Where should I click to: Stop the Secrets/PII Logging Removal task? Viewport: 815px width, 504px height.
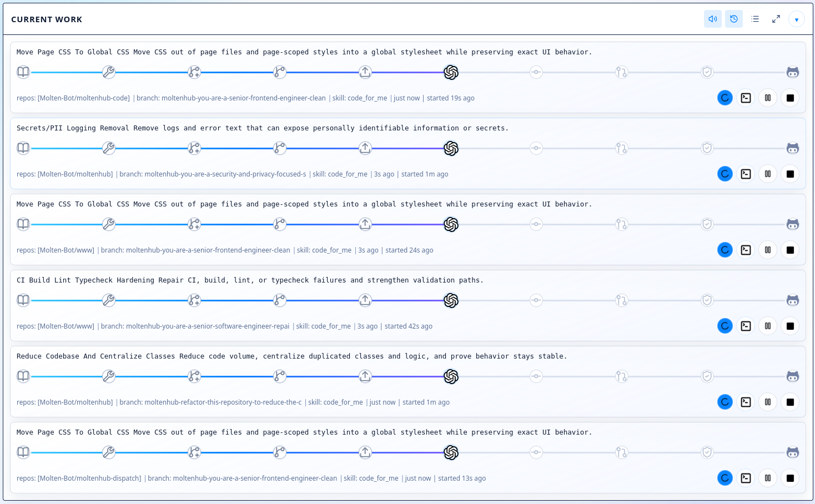(x=790, y=174)
